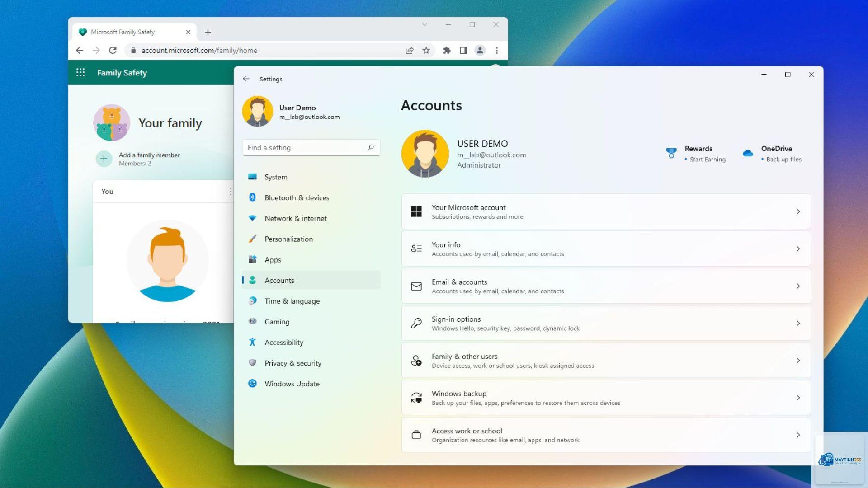Viewport: 868px width, 488px height.
Task: Open Accessibility settings
Action: click(311, 343)
